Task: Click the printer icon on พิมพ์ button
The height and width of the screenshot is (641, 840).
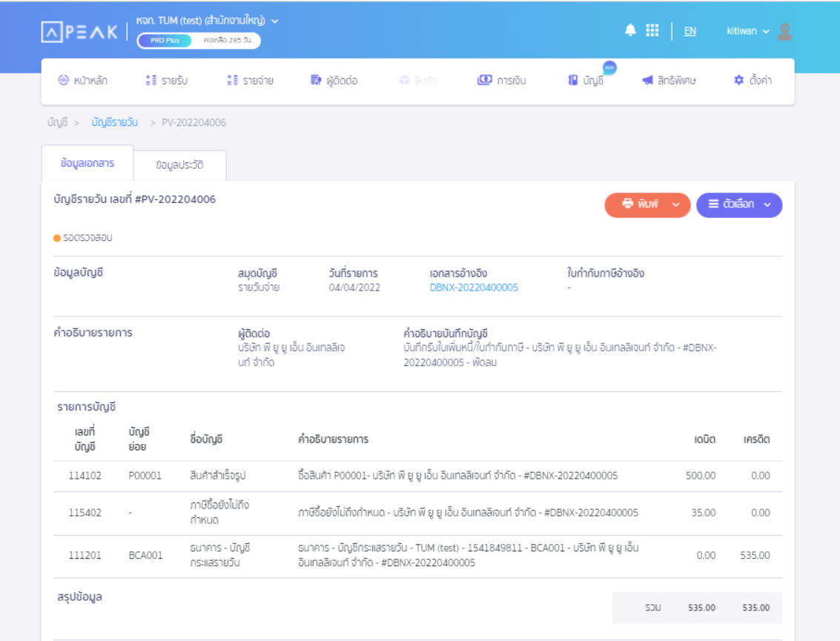Action: coord(627,204)
